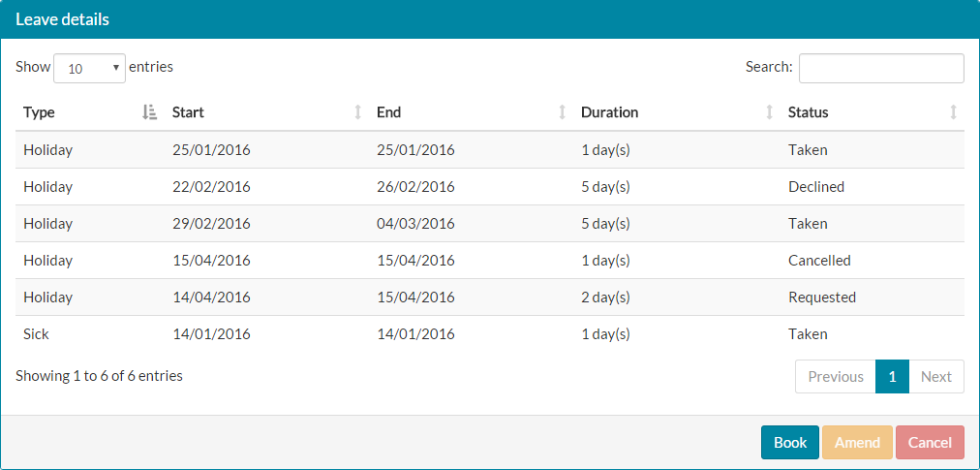Click into the Search input field
Screen dimensions: 980x470
pos(880,68)
